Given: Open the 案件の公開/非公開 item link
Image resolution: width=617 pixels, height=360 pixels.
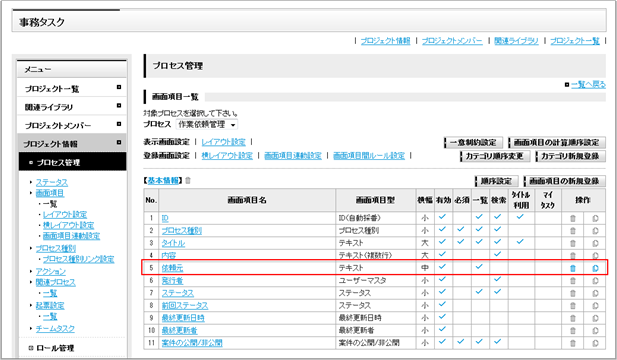Looking at the screenshot, I should tap(192, 343).
